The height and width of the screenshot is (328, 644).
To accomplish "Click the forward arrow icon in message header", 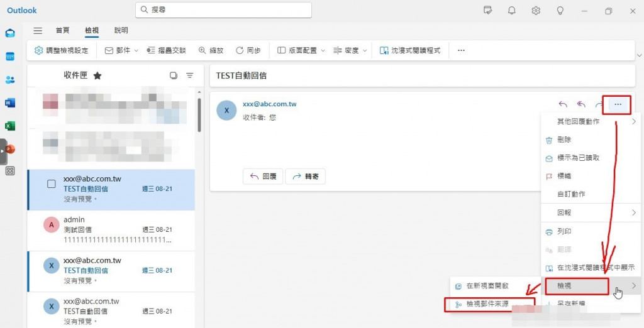I will coord(598,105).
